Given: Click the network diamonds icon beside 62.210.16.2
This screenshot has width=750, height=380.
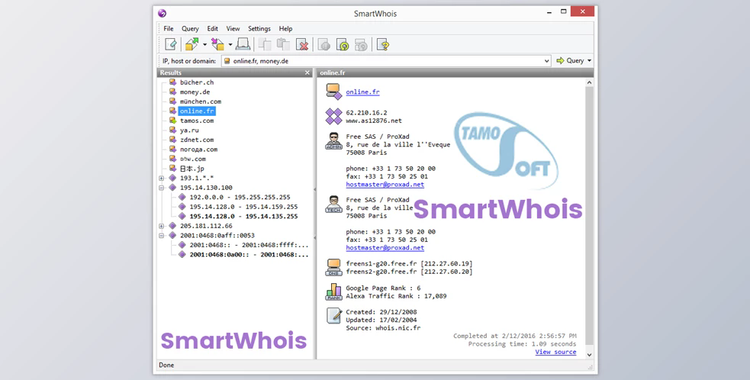Looking at the screenshot, I should (x=334, y=116).
